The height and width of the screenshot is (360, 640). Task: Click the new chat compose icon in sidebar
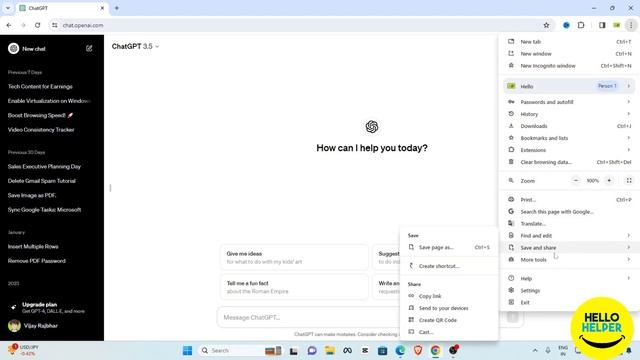[89, 49]
